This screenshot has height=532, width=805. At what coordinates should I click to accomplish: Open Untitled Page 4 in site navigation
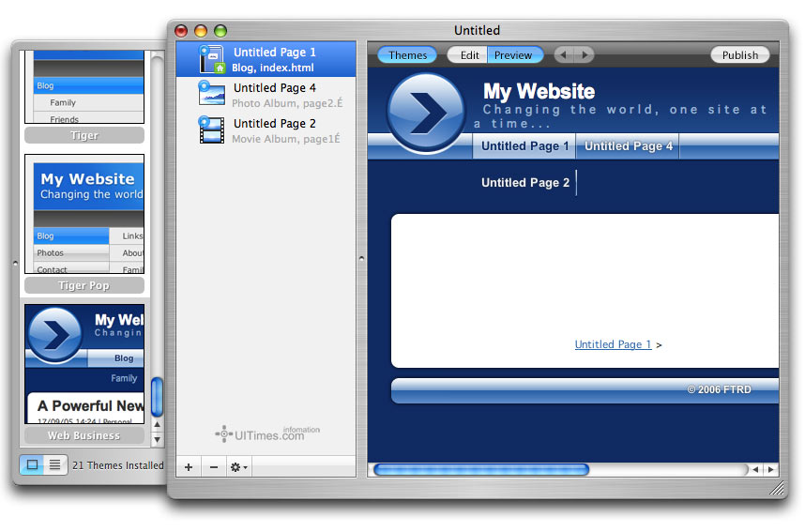[628, 146]
